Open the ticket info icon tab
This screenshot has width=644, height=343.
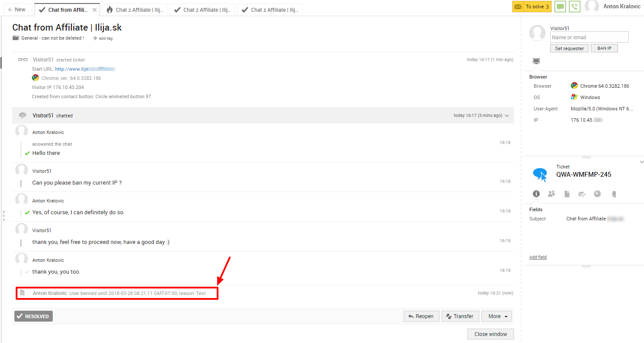click(536, 194)
